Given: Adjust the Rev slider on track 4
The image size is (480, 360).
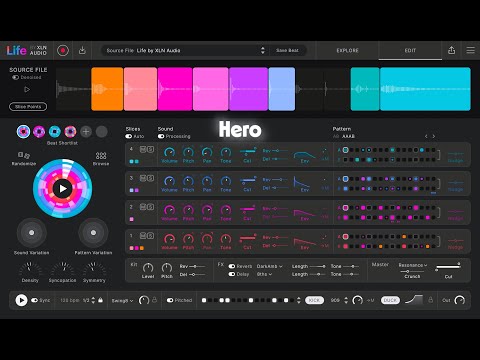Looking at the screenshot, I should coord(279,151).
